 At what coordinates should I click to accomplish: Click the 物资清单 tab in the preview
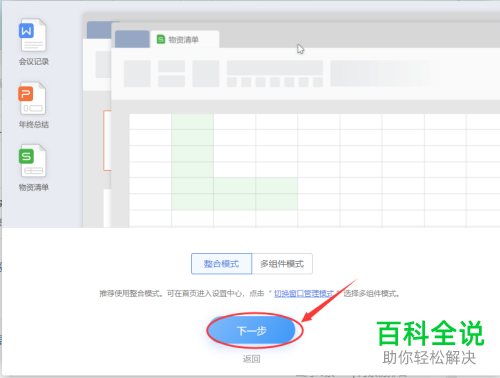tap(184, 40)
